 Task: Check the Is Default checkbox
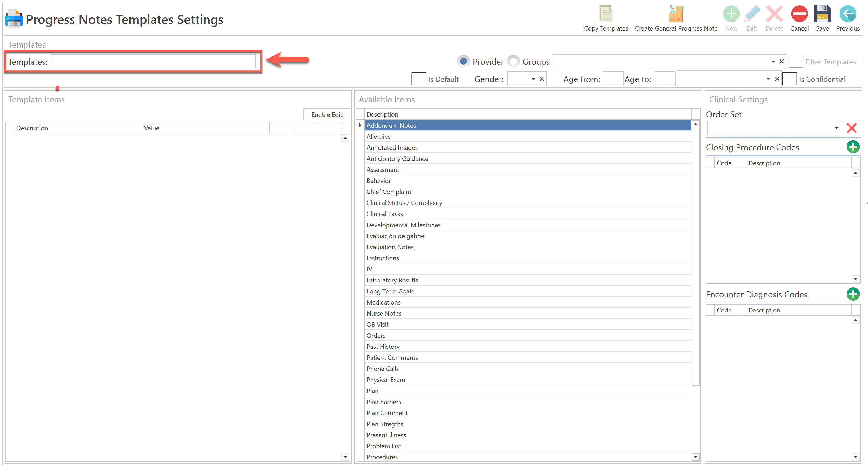(418, 79)
